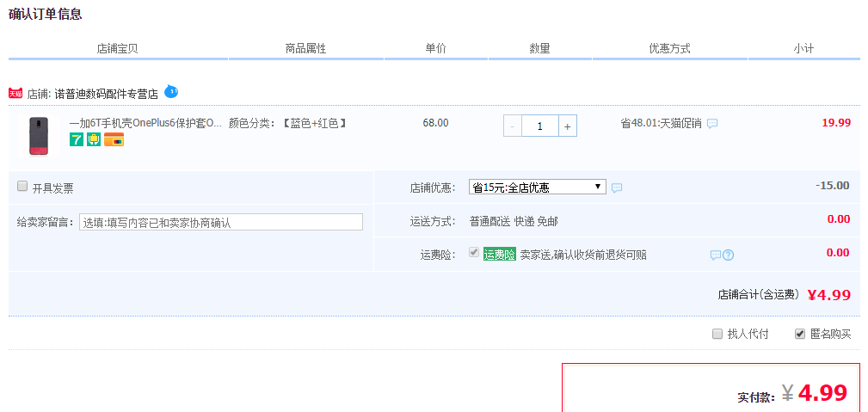Screen dimensions: 868x412
Task: Click the green 运费险 badge
Action: tap(499, 255)
